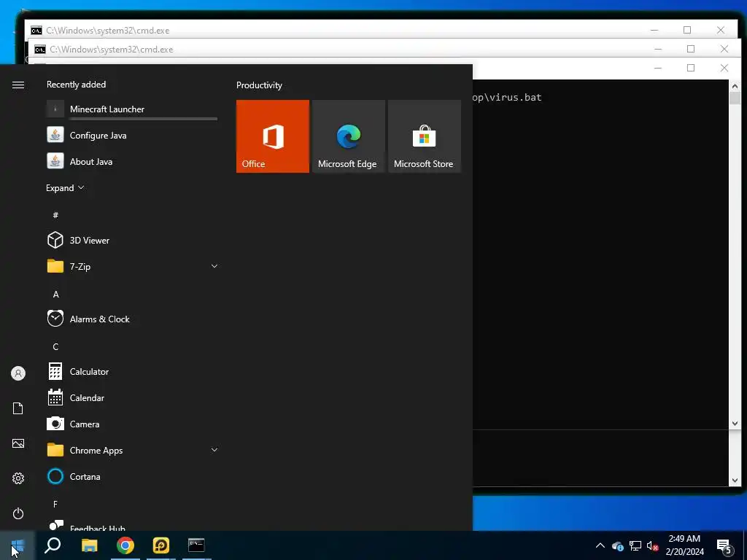Click the F section header

pos(55,504)
